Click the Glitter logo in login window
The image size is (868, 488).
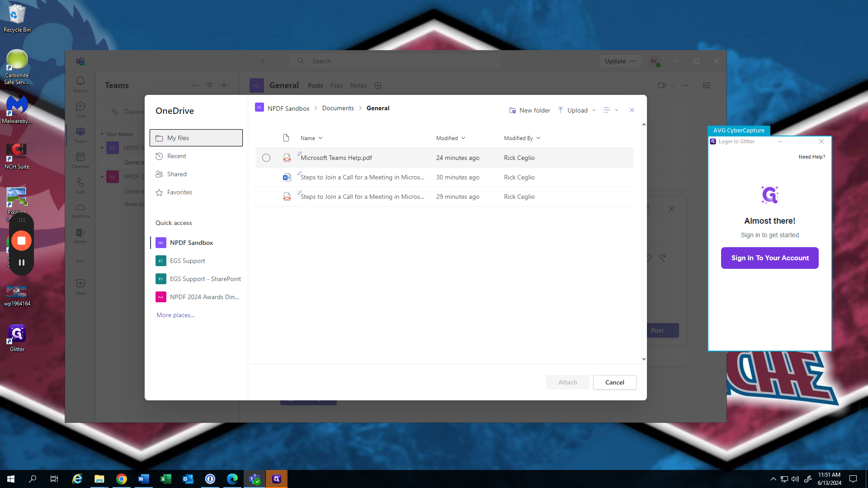pos(770,195)
